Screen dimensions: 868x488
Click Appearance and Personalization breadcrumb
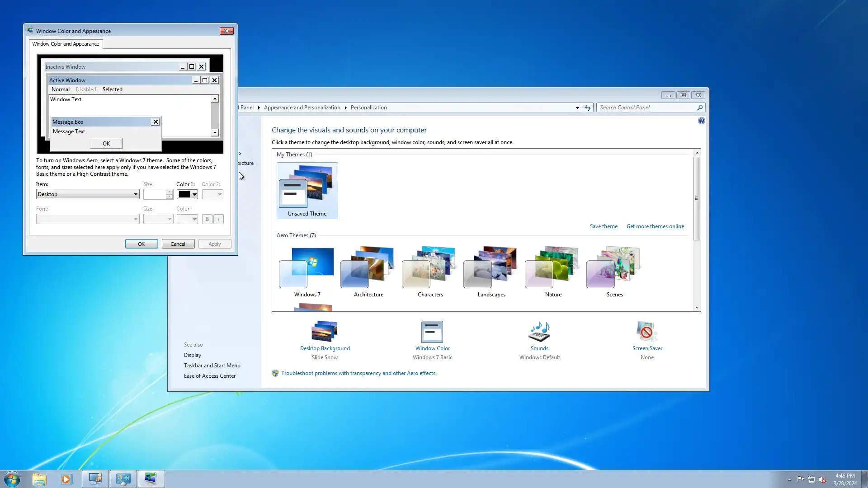(x=302, y=108)
